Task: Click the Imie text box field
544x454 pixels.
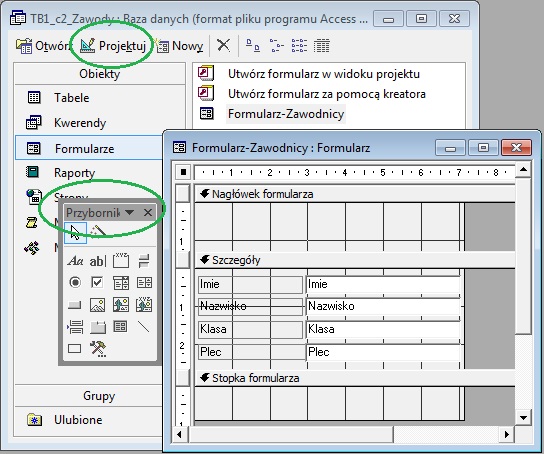Action: click(383, 285)
